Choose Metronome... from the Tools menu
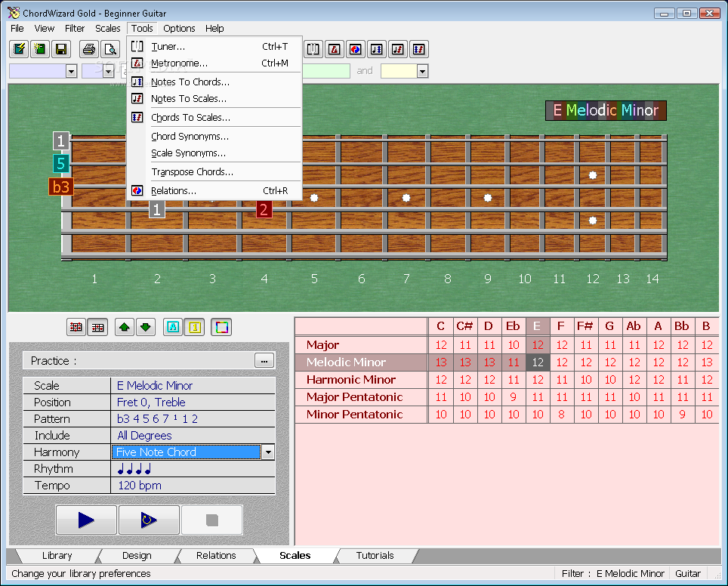 tap(214, 63)
